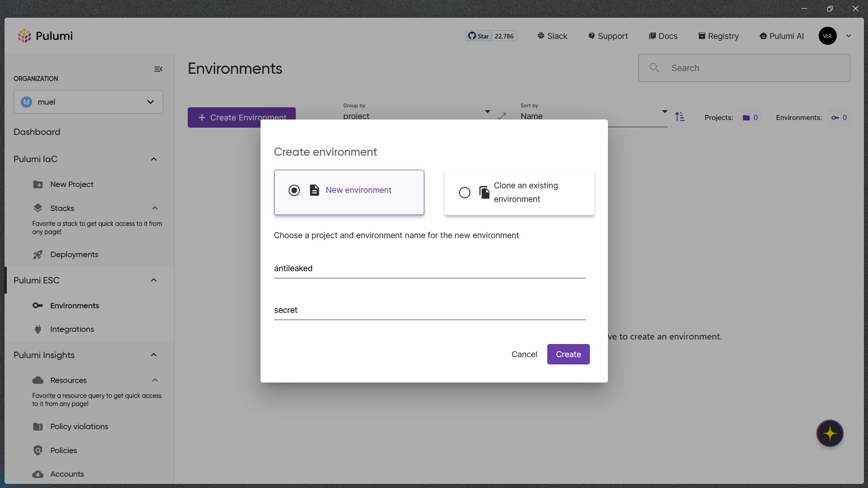Click the environment name field containing secret

coord(430,310)
